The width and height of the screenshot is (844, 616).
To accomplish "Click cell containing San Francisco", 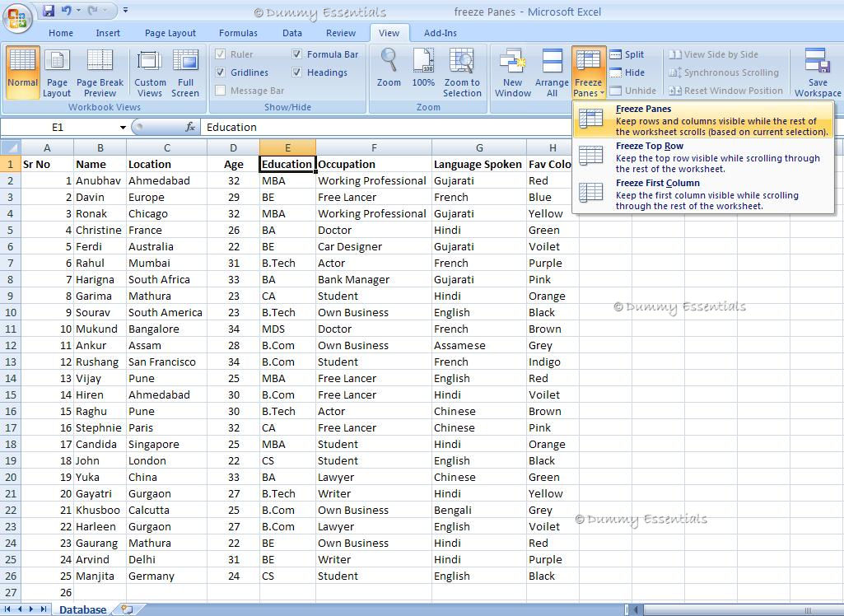I will click(x=167, y=362).
